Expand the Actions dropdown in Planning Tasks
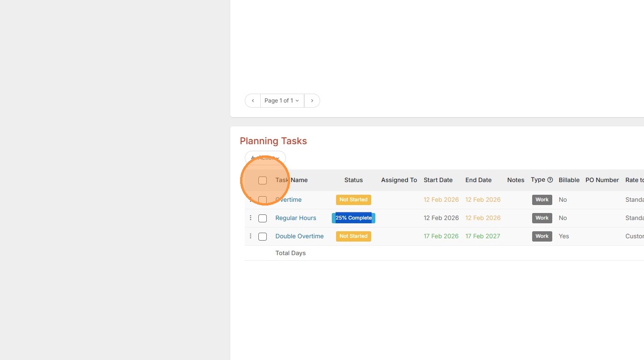The image size is (644, 360). pos(265,158)
